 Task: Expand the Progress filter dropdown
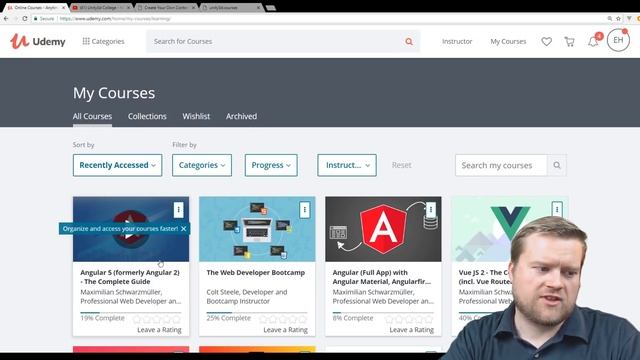pos(271,165)
